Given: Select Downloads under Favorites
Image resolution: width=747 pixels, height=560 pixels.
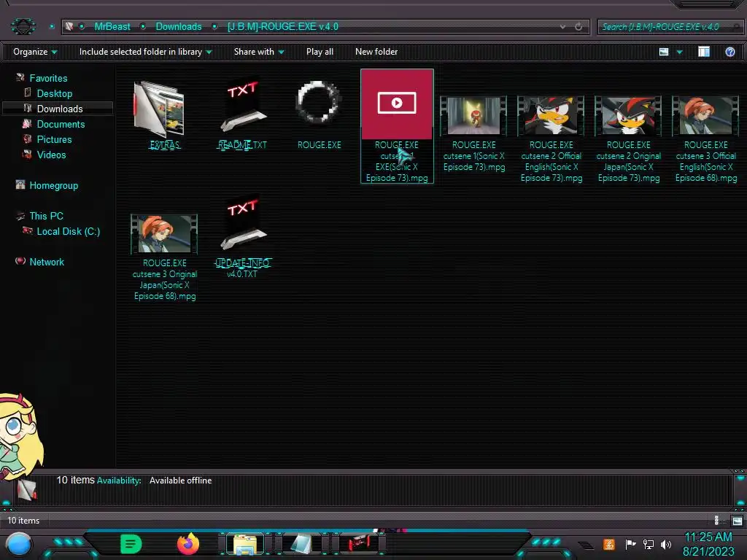Looking at the screenshot, I should [x=60, y=109].
